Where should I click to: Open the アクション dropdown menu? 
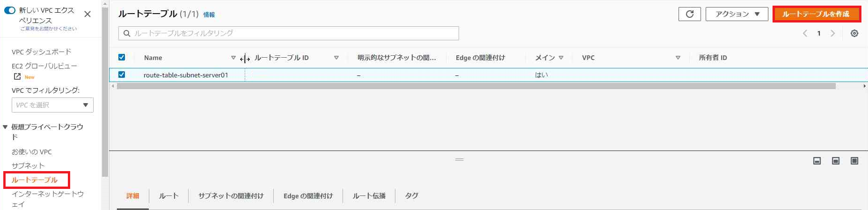click(737, 14)
